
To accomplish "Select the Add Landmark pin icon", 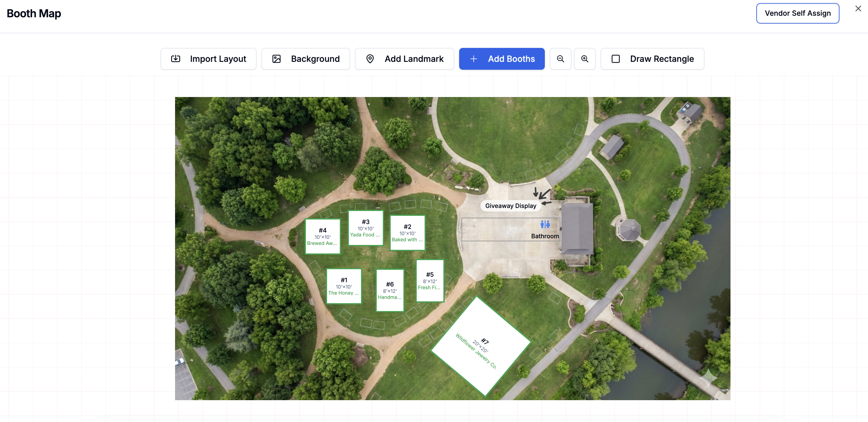I will (x=370, y=59).
